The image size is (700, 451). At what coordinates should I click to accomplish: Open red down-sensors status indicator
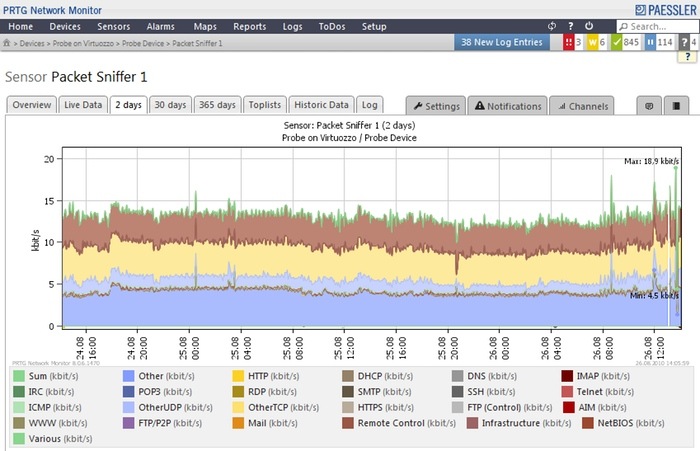[573, 42]
